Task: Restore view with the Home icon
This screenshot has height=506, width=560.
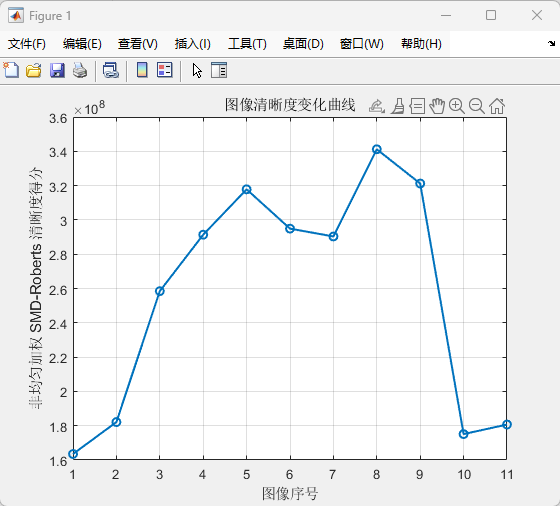Action: click(x=497, y=106)
